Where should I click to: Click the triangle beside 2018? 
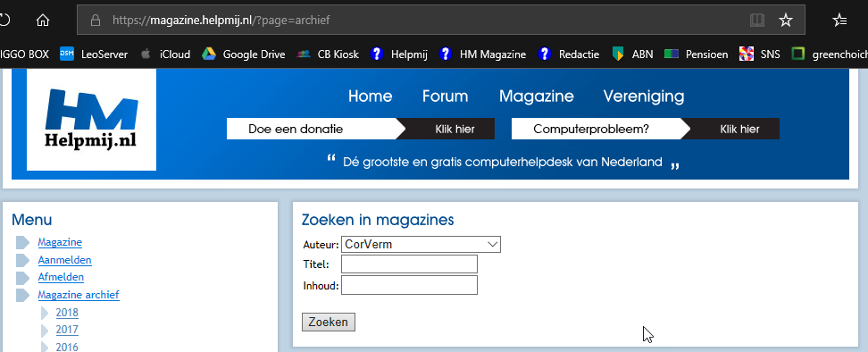[x=46, y=313]
